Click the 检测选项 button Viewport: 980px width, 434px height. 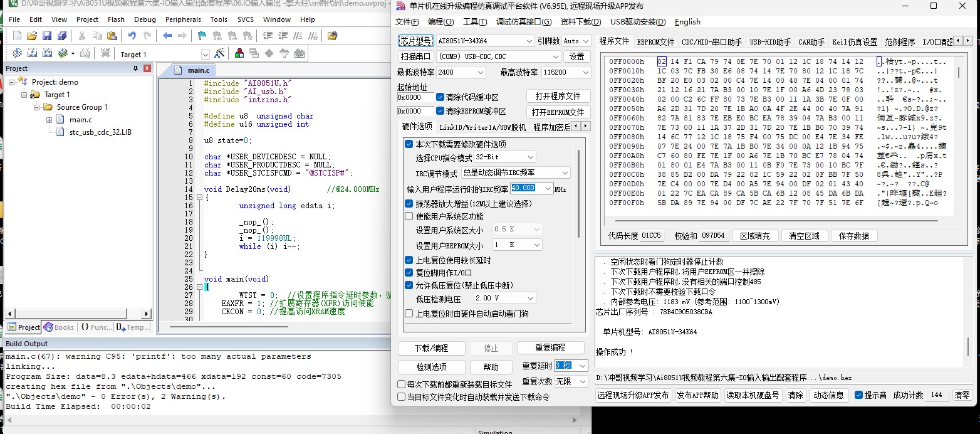tap(431, 367)
